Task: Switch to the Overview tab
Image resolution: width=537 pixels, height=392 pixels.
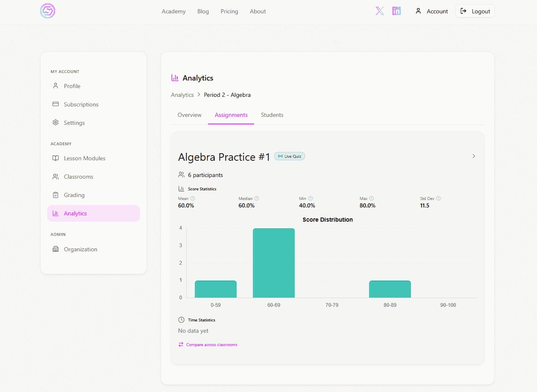Action: pyautogui.click(x=189, y=115)
